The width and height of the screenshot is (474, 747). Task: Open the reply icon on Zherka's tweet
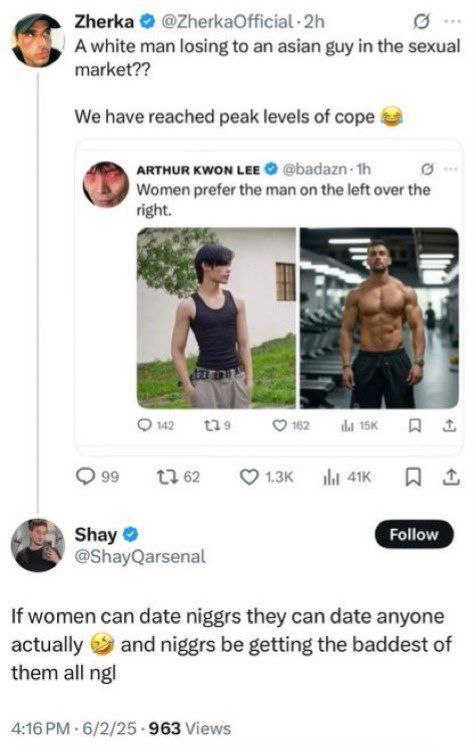tap(86, 476)
